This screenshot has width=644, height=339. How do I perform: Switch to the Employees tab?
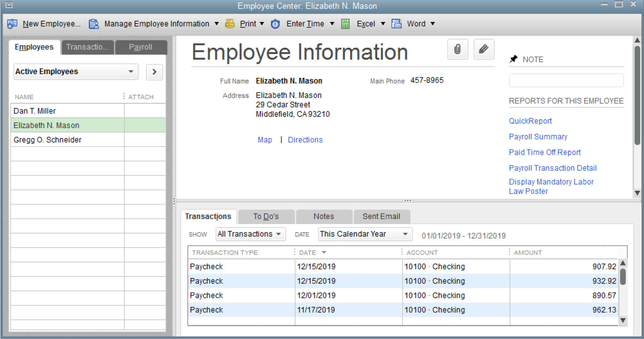[34, 47]
